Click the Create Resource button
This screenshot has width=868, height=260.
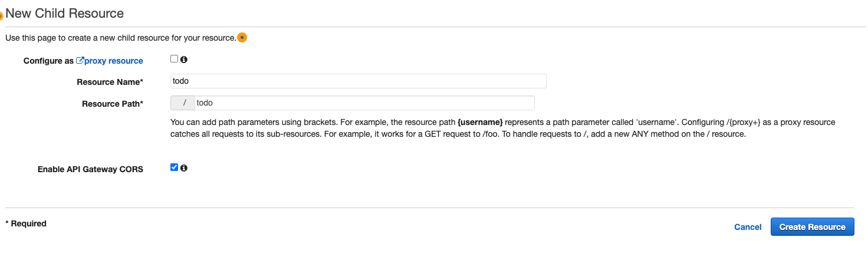(x=812, y=227)
